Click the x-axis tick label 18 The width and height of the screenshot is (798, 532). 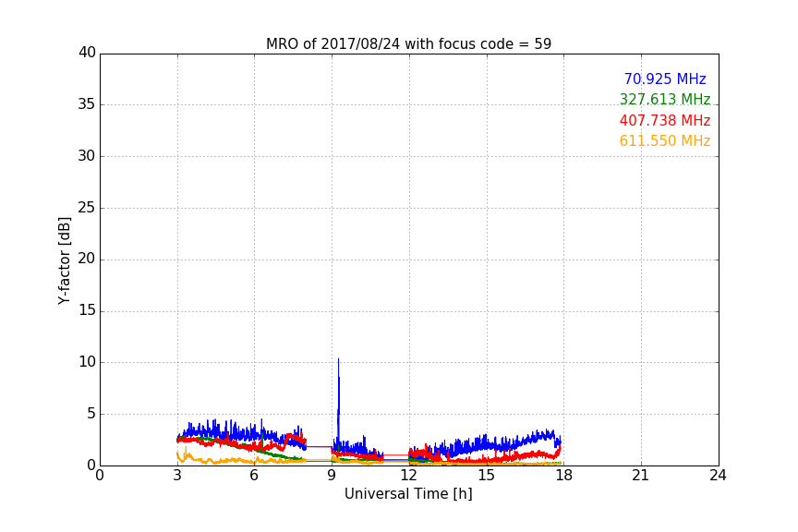click(564, 476)
